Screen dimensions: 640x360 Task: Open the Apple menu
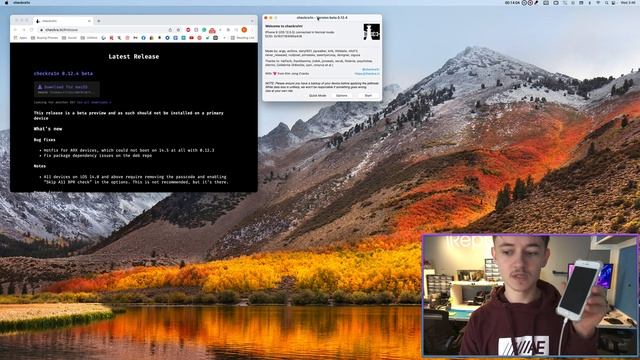pos(6,2)
